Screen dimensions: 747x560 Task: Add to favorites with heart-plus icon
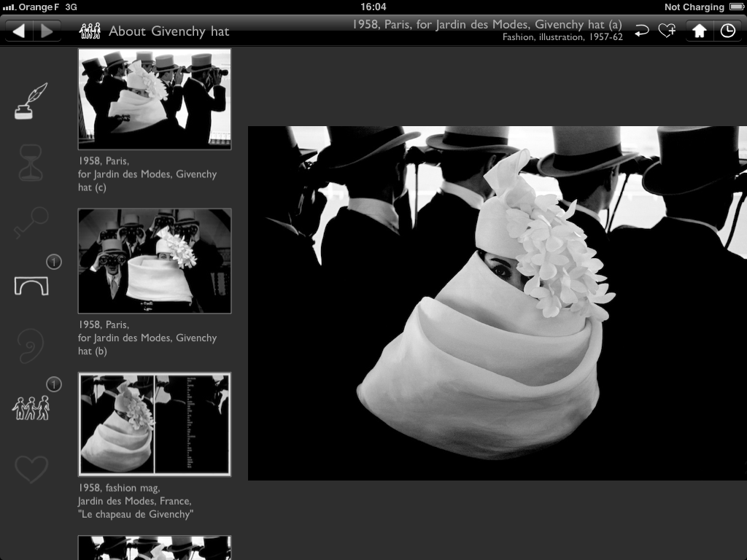667,31
